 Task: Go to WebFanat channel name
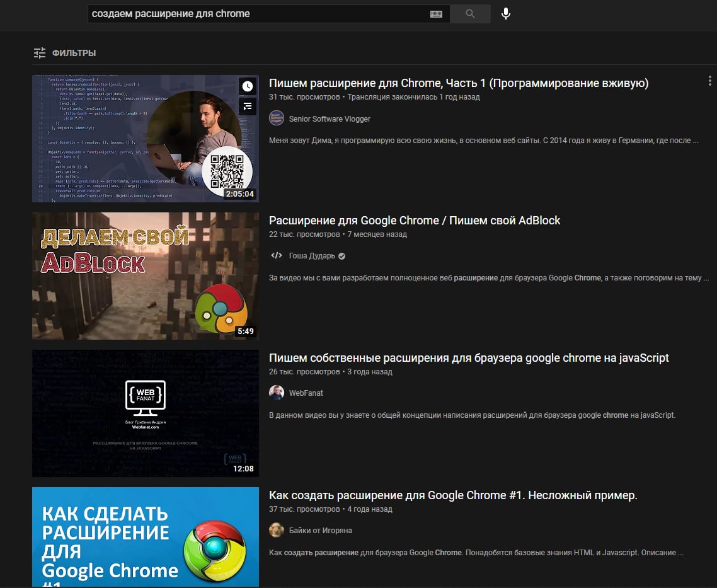[x=306, y=393]
